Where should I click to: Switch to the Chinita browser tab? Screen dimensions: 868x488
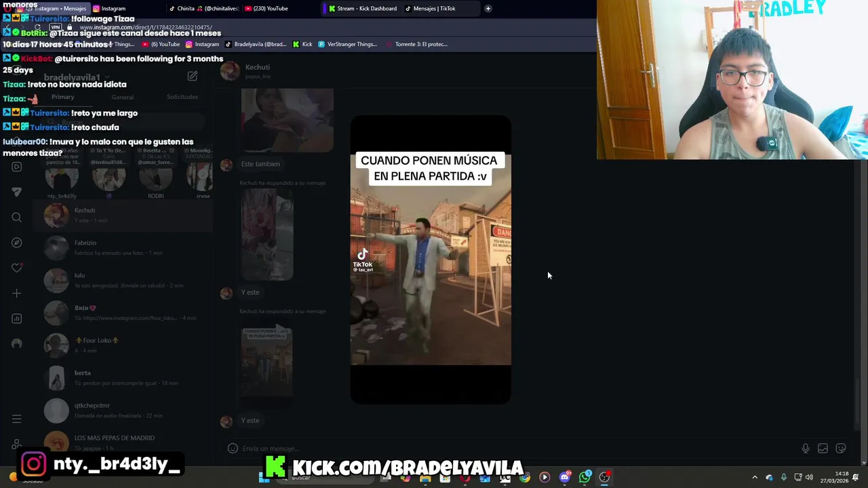203,8
